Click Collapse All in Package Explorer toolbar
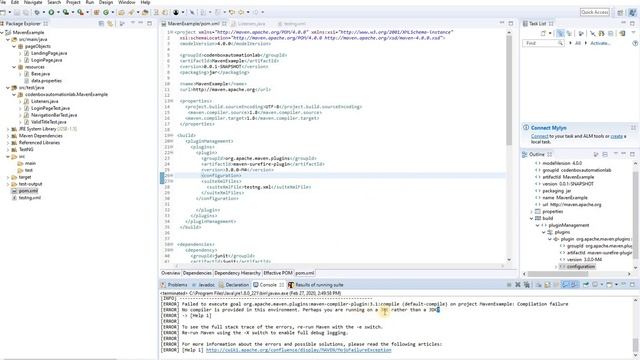This screenshot has width=640, height=360. (101, 24)
